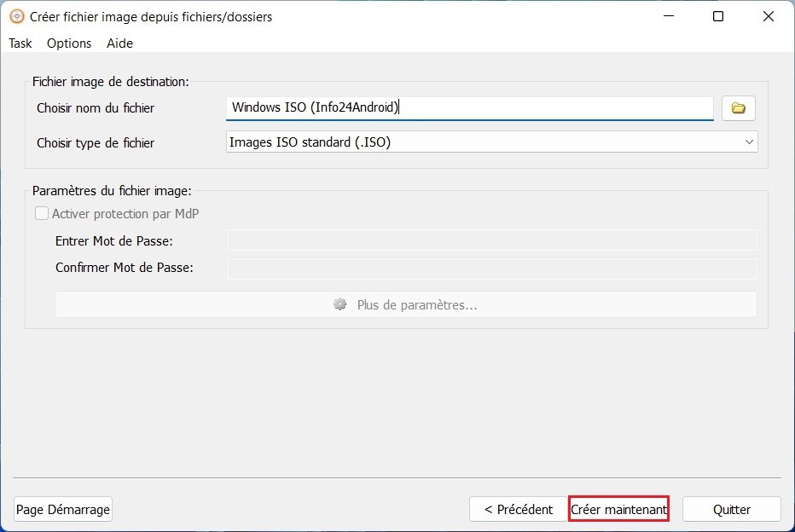Minimize the Créer fichier image window
This screenshot has width=795, height=532.
[x=668, y=16]
